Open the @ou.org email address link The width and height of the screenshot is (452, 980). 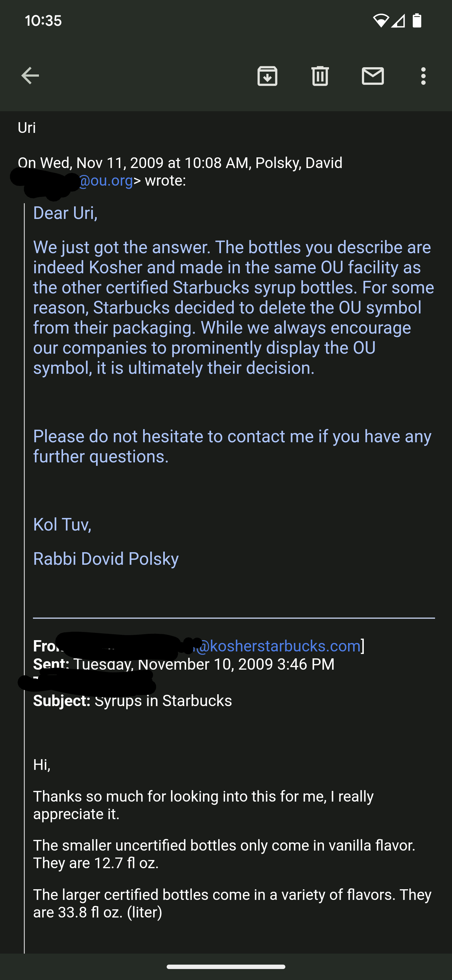106,180
